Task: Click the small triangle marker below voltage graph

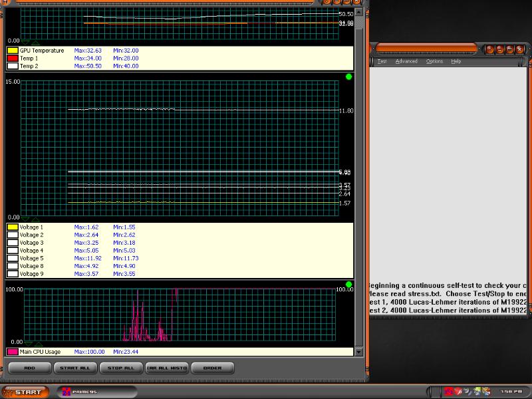Action: 25,219
